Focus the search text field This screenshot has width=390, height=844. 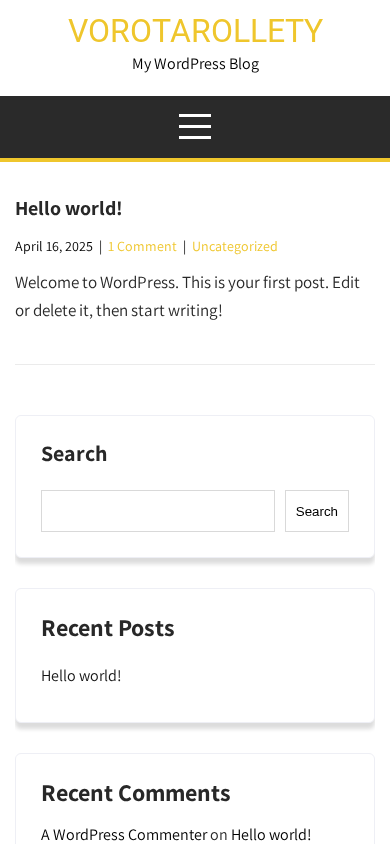point(158,511)
